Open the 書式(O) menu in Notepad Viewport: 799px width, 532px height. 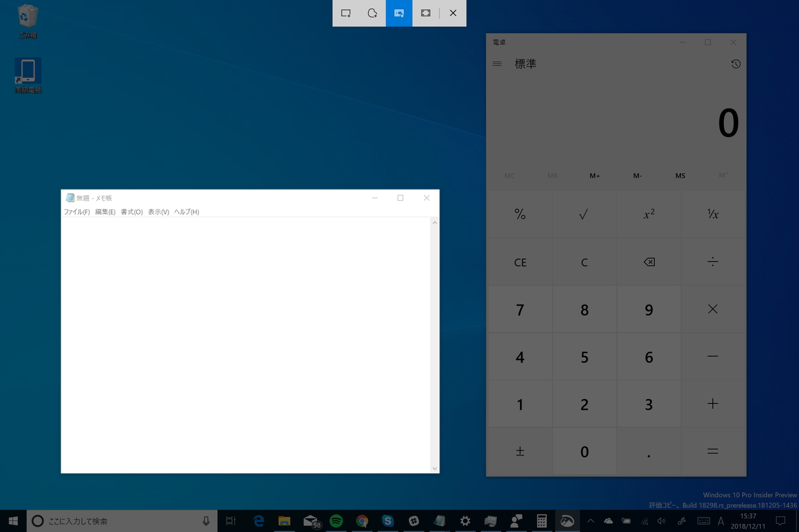[x=132, y=212]
